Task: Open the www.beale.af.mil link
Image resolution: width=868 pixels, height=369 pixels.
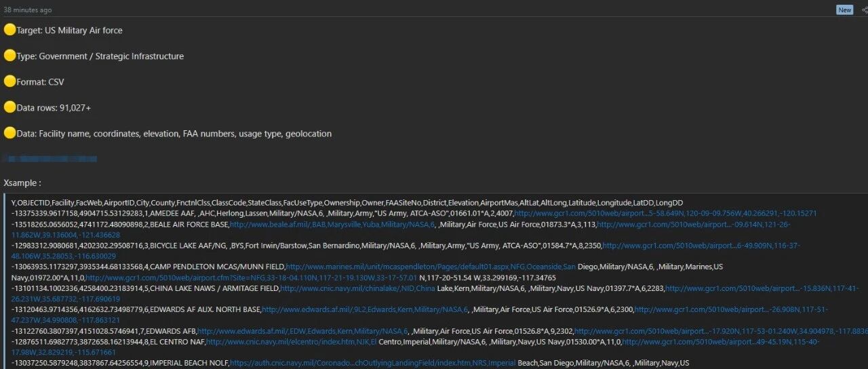Action: pyautogui.click(x=332, y=224)
